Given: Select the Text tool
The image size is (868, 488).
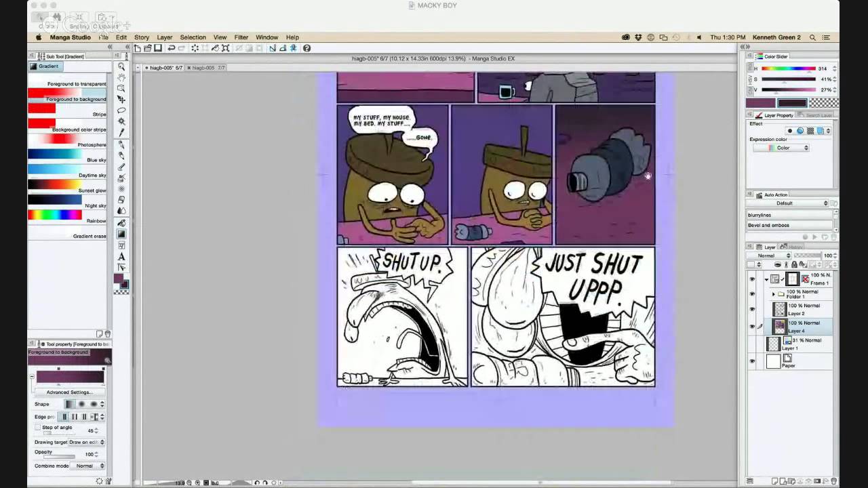Looking at the screenshot, I should pos(121,256).
